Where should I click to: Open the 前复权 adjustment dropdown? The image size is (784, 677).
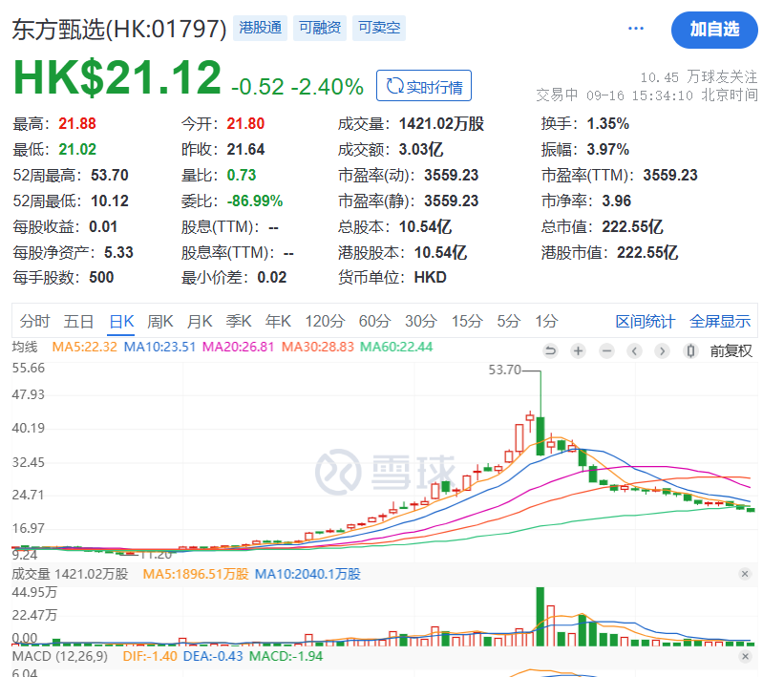pos(731,351)
